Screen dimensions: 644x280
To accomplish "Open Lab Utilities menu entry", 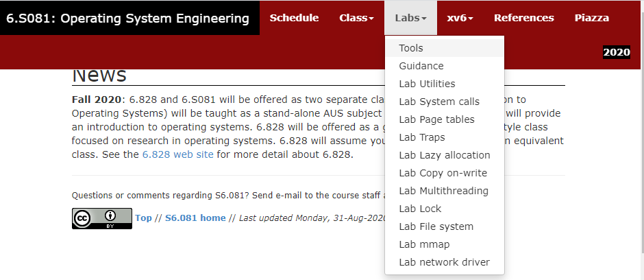I will click(427, 84).
